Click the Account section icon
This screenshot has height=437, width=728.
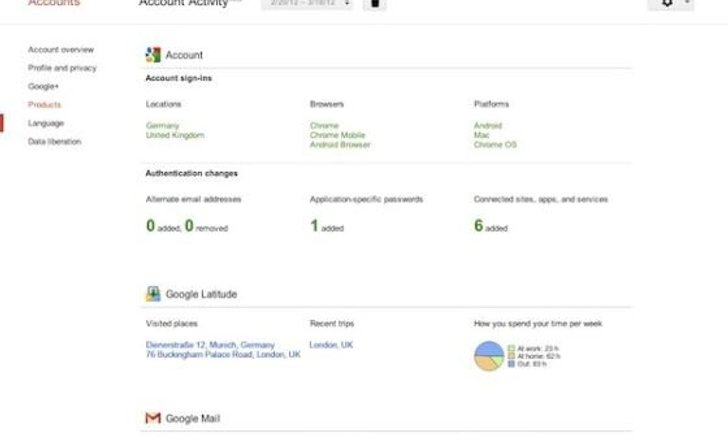click(153, 55)
